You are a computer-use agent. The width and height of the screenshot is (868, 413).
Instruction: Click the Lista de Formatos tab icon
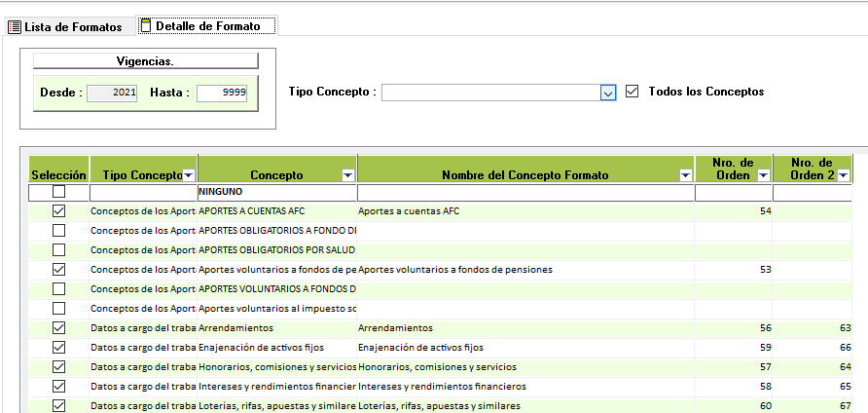[15, 26]
